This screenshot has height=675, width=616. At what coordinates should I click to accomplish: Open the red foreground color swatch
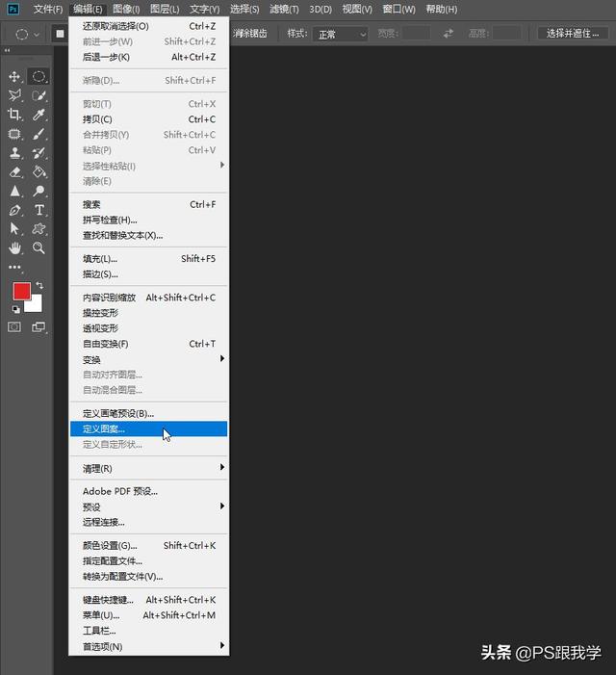click(21, 292)
